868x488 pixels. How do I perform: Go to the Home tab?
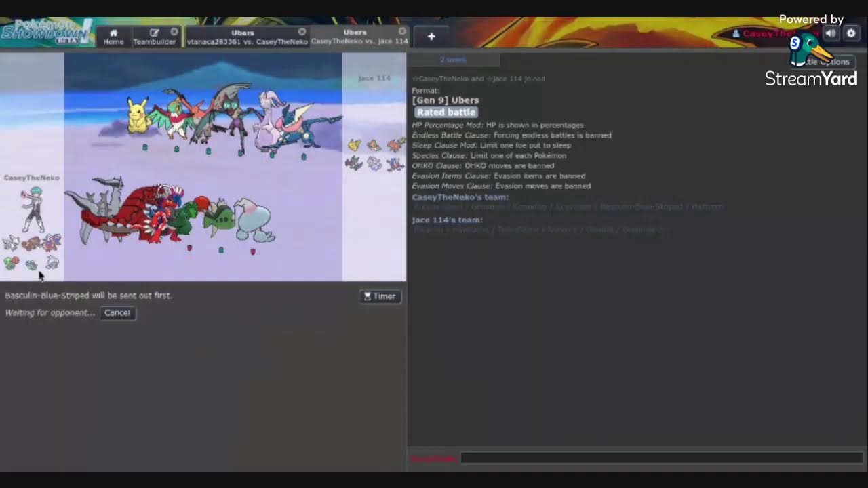(x=113, y=37)
